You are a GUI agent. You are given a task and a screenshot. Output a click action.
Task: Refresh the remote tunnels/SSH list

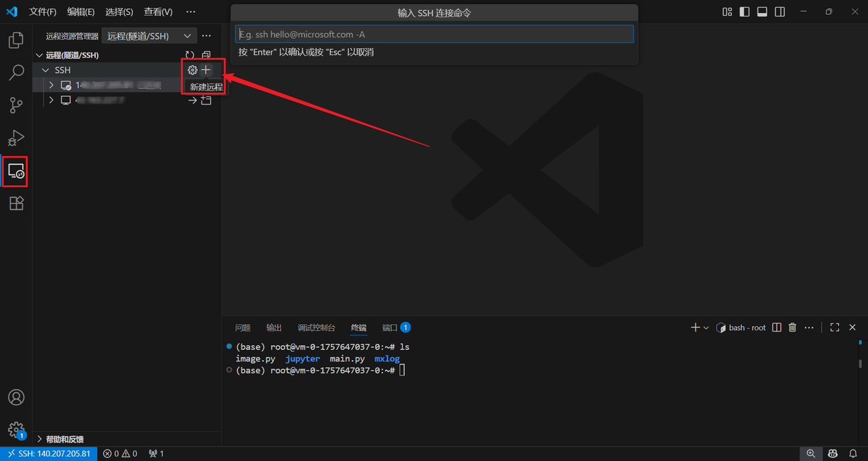[190, 55]
